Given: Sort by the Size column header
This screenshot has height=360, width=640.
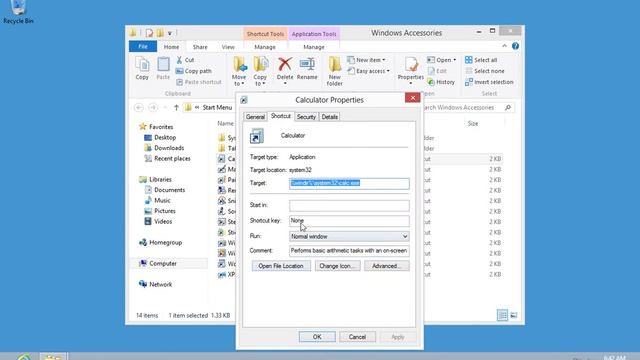Looking at the screenshot, I should point(473,123).
